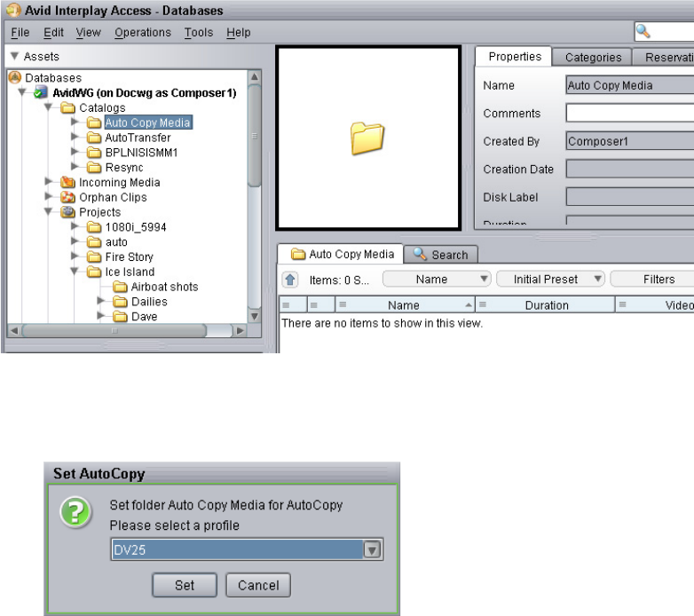
Task: Sort by the Name column header
Action: point(404,305)
